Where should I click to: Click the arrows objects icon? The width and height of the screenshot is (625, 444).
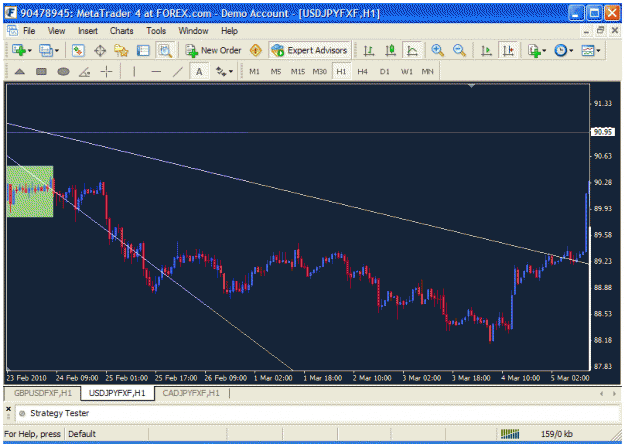tap(220, 72)
